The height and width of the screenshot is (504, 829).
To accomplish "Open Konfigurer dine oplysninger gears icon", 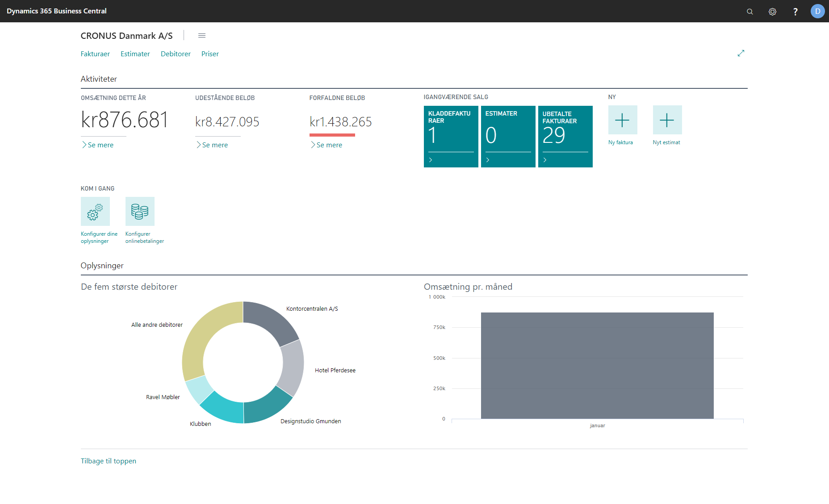I will click(95, 212).
